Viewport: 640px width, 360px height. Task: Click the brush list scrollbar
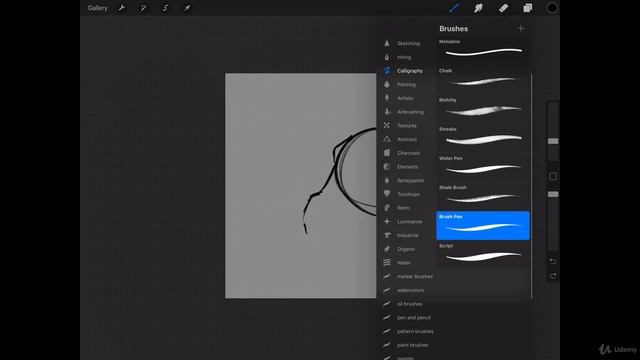pos(531,186)
